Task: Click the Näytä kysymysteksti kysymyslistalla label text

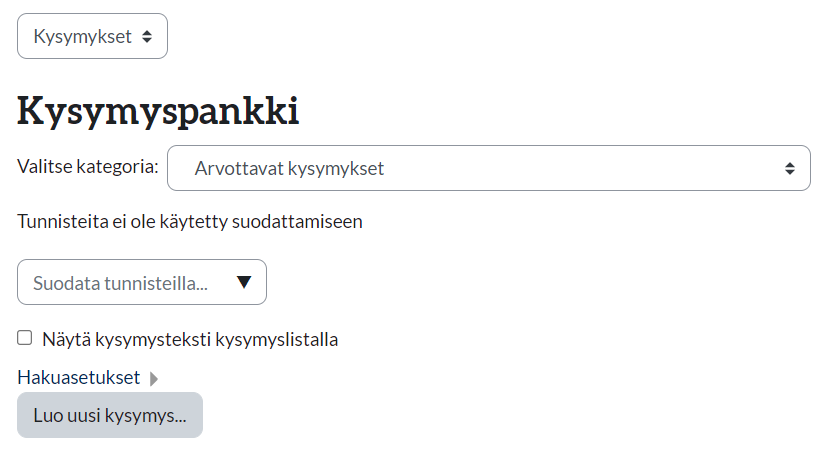Action: point(190,339)
